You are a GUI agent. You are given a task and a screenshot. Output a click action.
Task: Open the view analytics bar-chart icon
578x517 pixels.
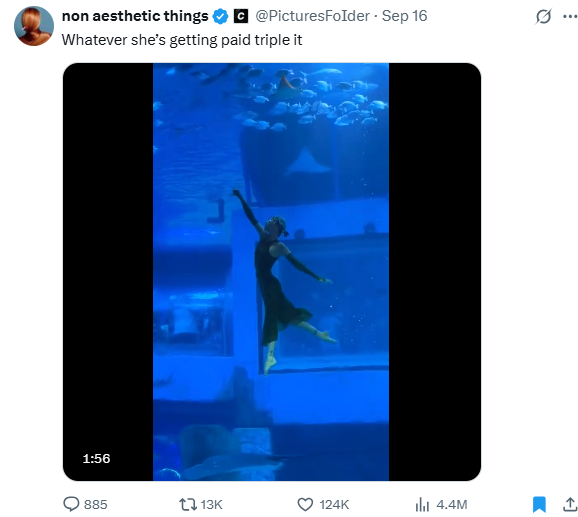(x=422, y=504)
